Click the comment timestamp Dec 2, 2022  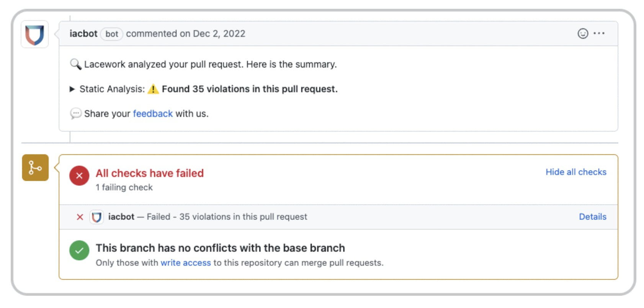click(x=219, y=34)
